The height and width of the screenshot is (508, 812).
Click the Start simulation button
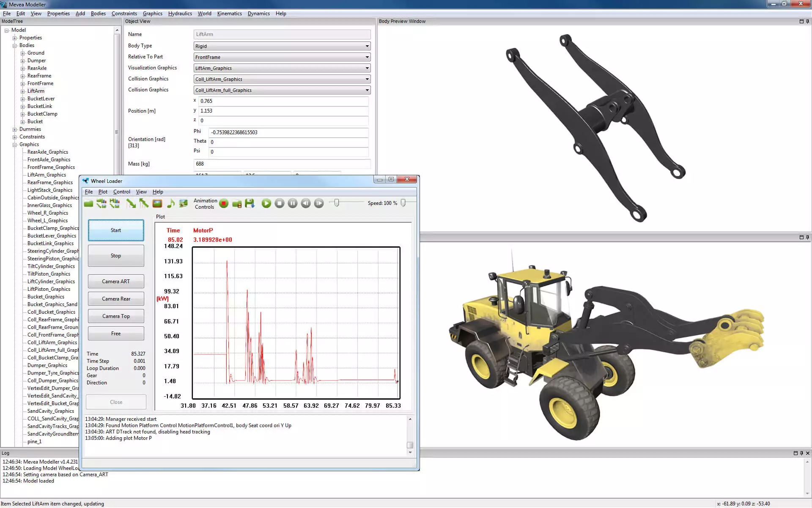point(115,230)
